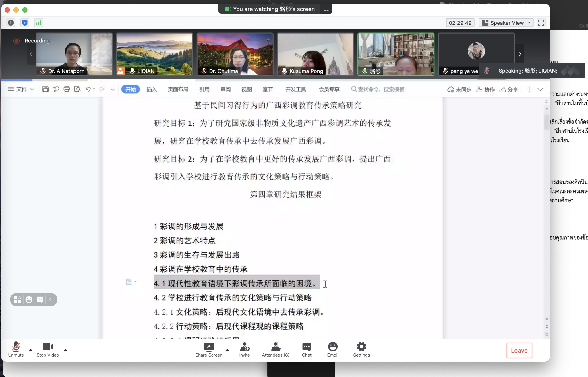Click the Leave meeting button
The image size is (588, 377).
tap(519, 350)
